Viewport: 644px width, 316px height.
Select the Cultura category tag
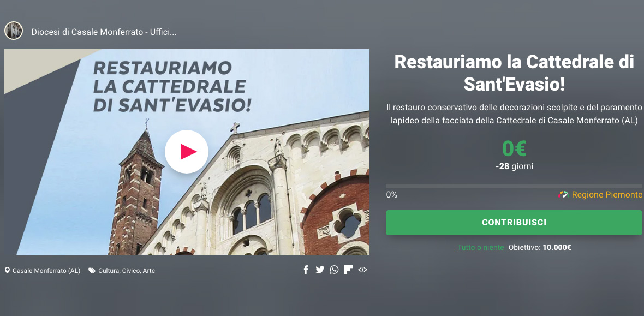pyautogui.click(x=109, y=271)
